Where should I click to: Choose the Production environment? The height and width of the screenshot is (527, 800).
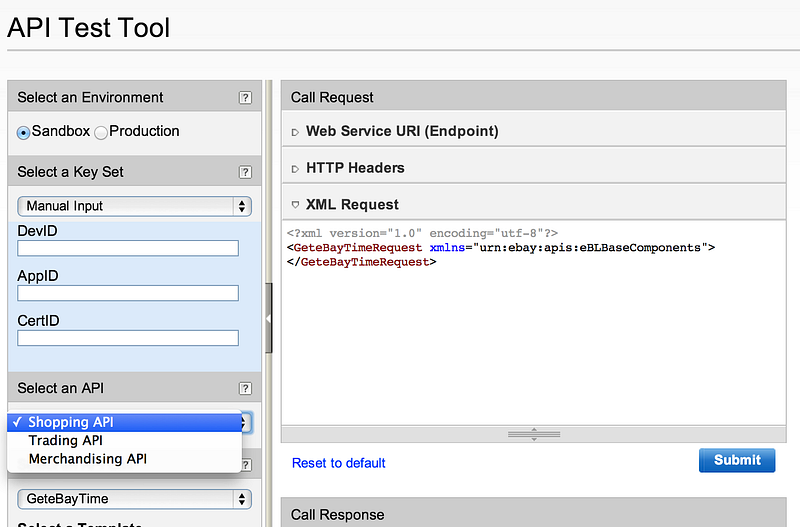click(101, 132)
